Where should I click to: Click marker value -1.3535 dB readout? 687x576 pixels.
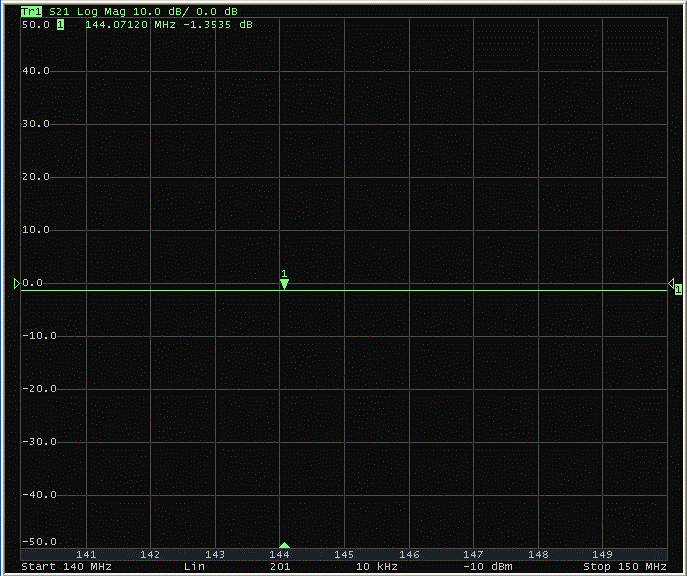tap(218, 25)
